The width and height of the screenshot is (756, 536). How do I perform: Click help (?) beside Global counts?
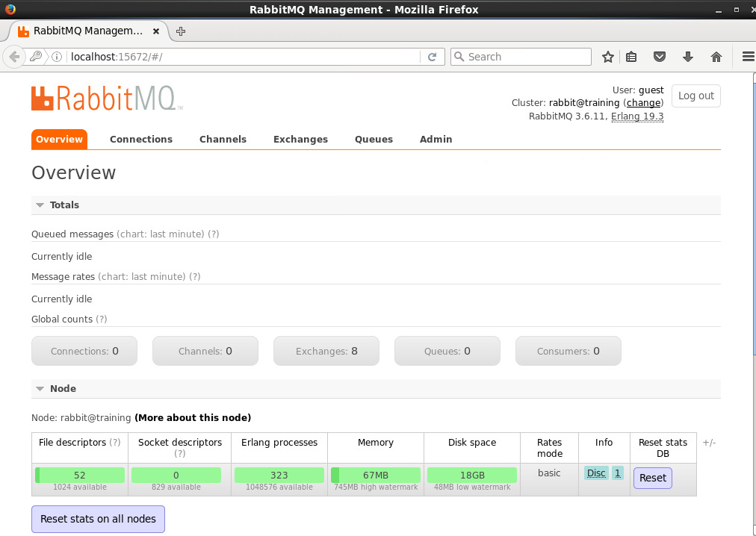(x=102, y=319)
